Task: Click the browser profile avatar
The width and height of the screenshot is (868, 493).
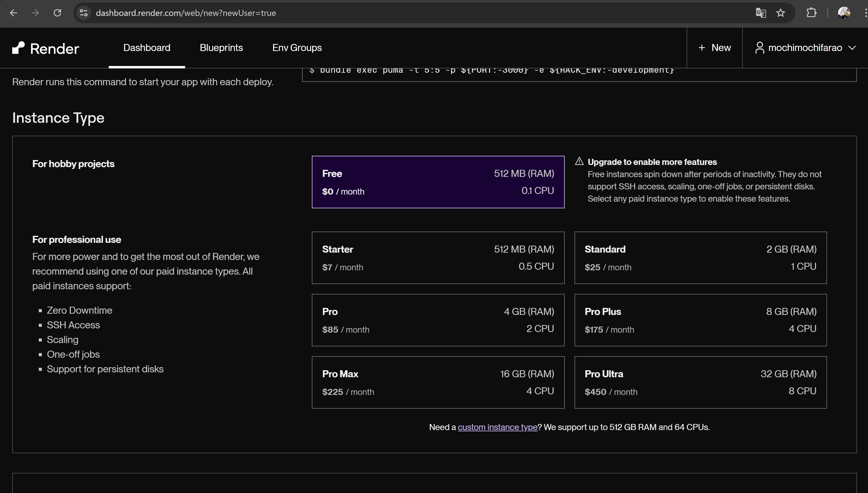Action: [x=844, y=13]
